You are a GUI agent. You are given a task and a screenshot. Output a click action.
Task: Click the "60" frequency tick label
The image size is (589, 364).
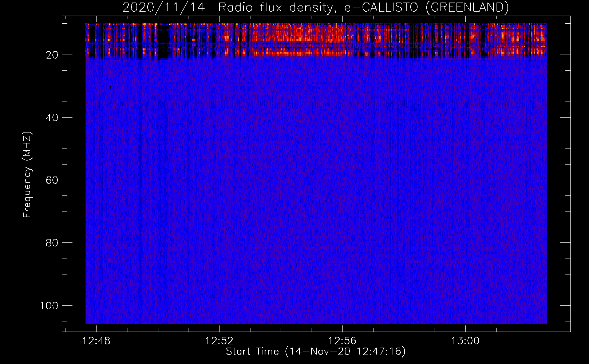[52, 180]
